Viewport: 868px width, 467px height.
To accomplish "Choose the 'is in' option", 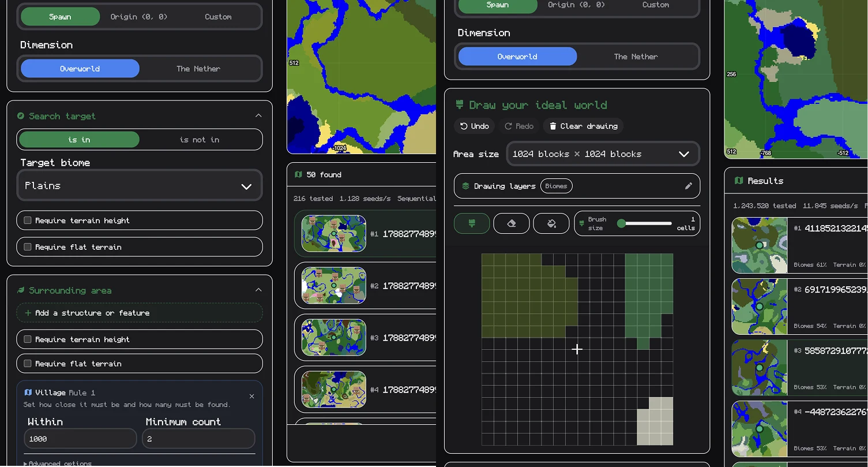I will [x=80, y=140].
